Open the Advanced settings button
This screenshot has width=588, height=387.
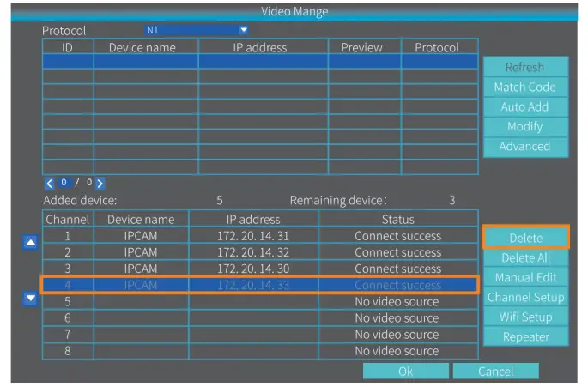click(525, 146)
